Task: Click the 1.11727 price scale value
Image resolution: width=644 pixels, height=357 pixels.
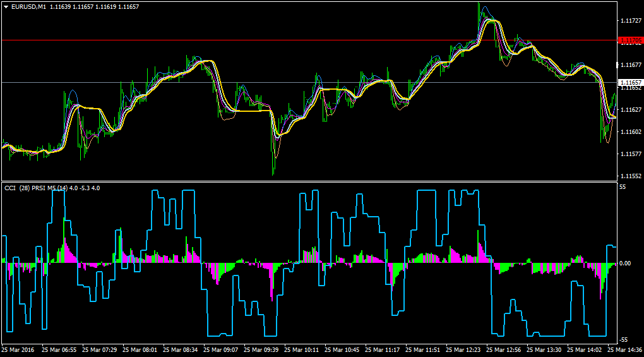Action: click(631, 21)
